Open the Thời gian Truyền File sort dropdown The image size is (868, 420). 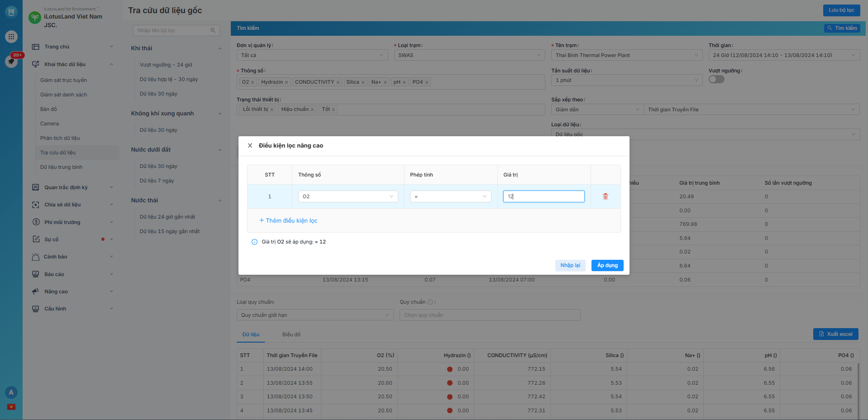click(x=752, y=110)
